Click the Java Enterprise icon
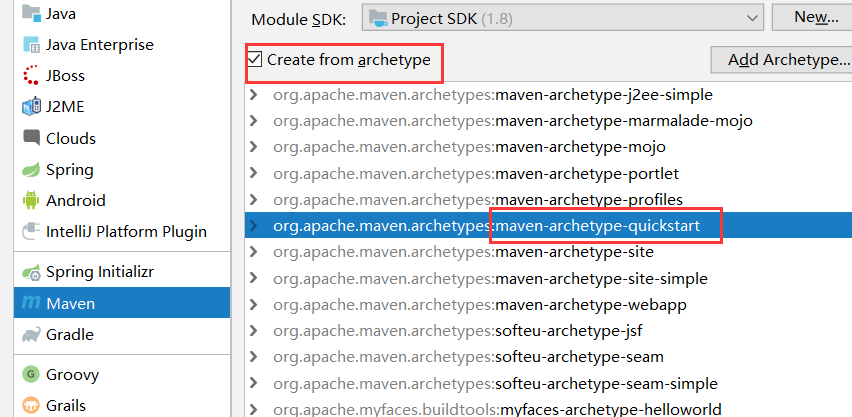Screen dimensions: 852x417 [x=31, y=45]
